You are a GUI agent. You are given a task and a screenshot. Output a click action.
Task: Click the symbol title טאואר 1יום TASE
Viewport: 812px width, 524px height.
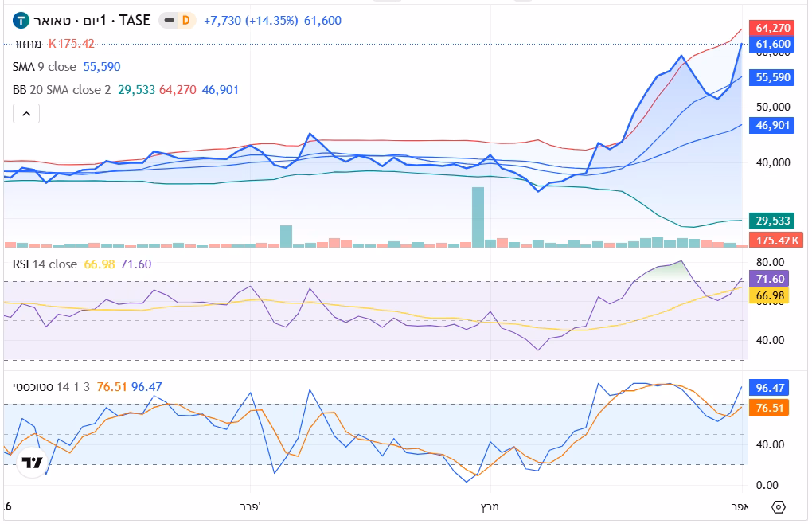point(92,21)
